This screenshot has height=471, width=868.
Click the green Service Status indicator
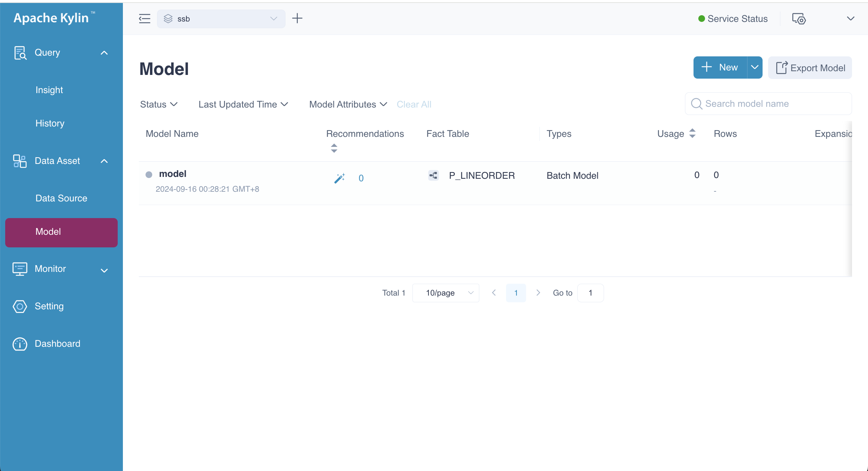(x=701, y=19)
